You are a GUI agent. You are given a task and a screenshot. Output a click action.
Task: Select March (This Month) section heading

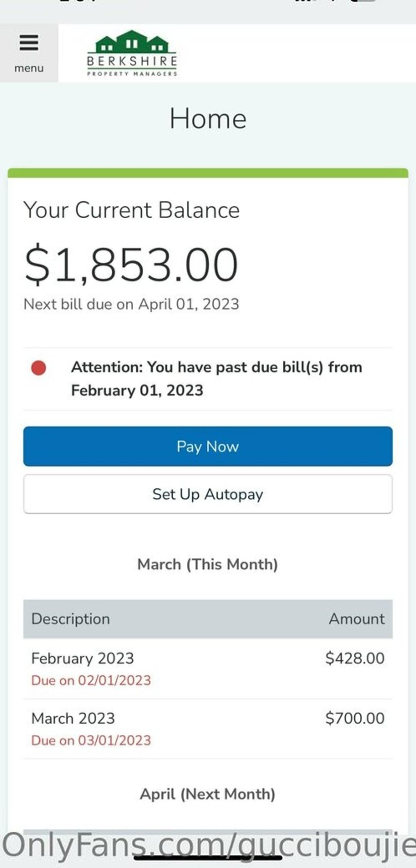pyautogui.click(x=208, y=564)
